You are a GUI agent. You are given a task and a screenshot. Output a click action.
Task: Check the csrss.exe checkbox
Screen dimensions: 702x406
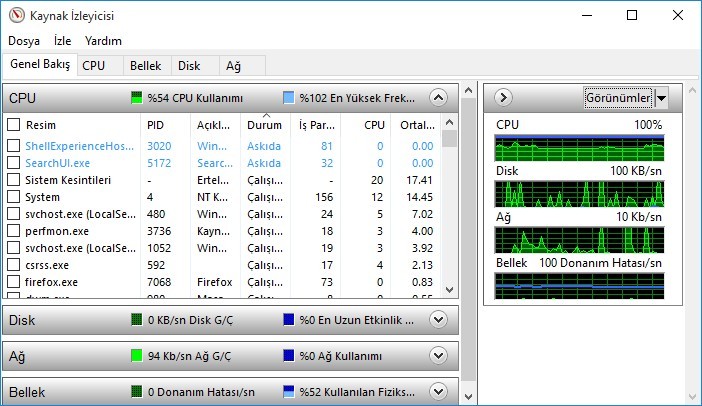tap(13, 265)
